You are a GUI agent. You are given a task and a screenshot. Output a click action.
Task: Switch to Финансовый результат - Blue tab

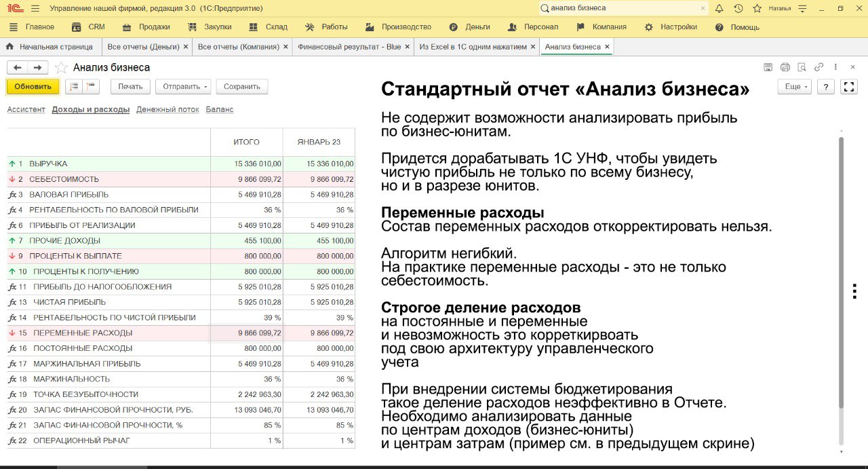click(x=349, y=47)
